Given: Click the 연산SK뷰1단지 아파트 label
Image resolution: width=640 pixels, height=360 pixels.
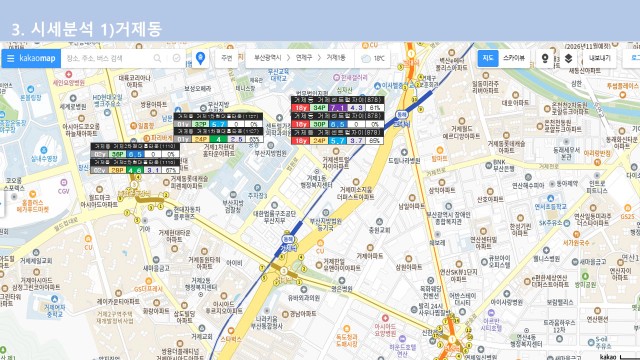Looking at the screenshot, I should click(458, 276).
